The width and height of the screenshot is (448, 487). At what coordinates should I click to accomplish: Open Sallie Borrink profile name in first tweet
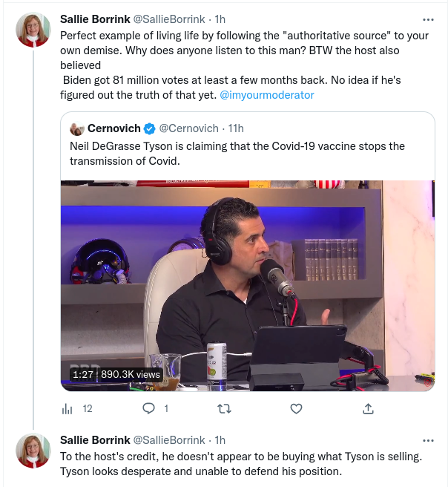click(93, 20)
